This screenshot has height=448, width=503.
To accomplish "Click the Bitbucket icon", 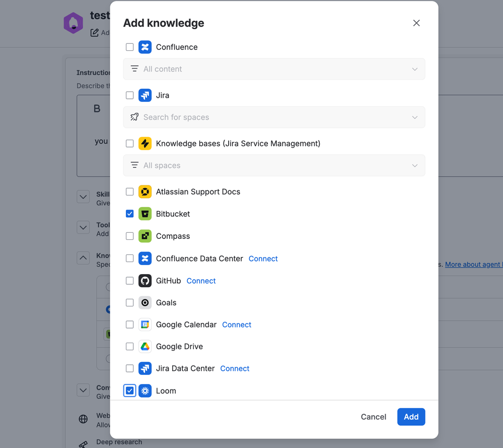I will click(x=145, y=214).
